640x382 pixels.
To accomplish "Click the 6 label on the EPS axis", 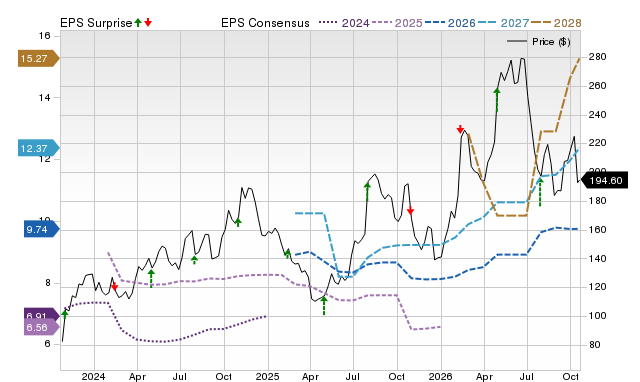I will tap(48, 344).
